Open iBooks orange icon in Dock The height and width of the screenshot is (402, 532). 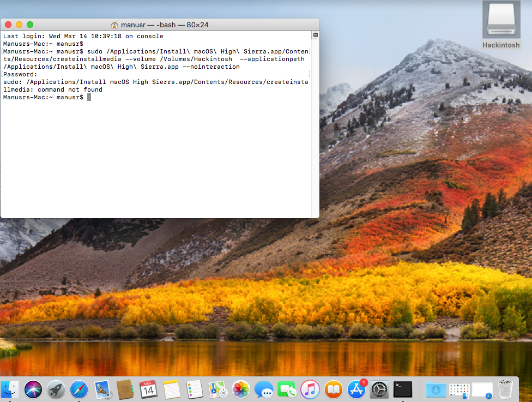click(x=333, y=389)
